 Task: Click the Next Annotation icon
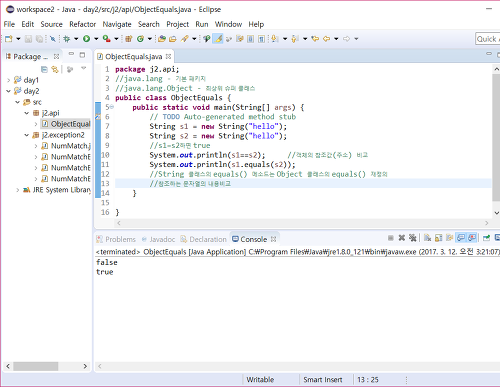[x=275, y=39]
